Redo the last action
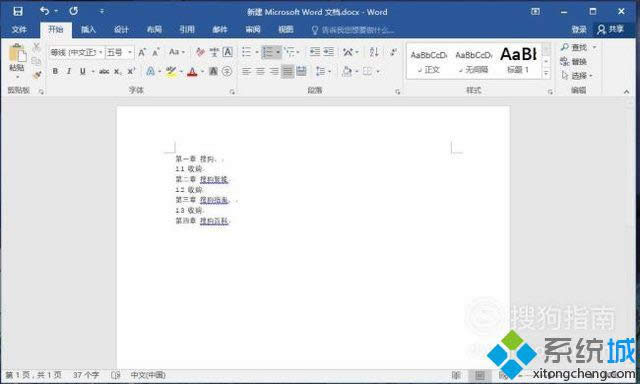This screenshot has height=384, width=640. point(73,11)
